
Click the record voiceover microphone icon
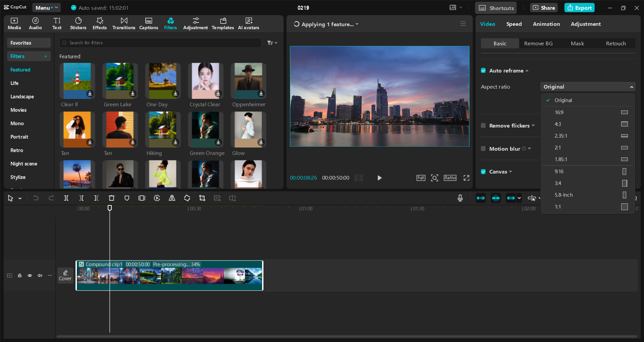point(460,198)
